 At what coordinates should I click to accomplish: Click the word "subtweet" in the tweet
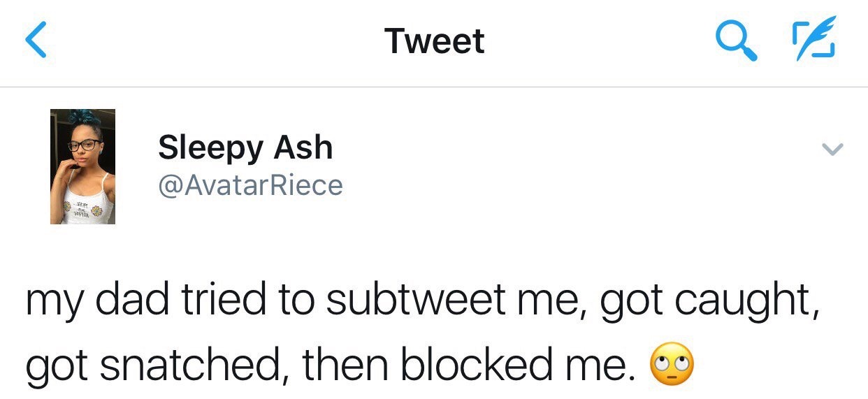pos(415,301)
